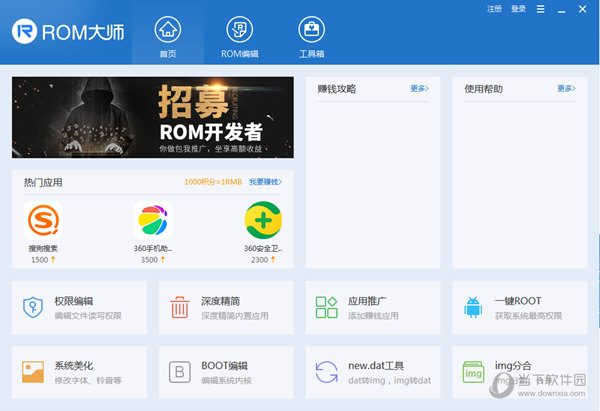Launch 一键ROOT tool
The height and width of the screenshot is (411, 600).
tap(520, 308)
